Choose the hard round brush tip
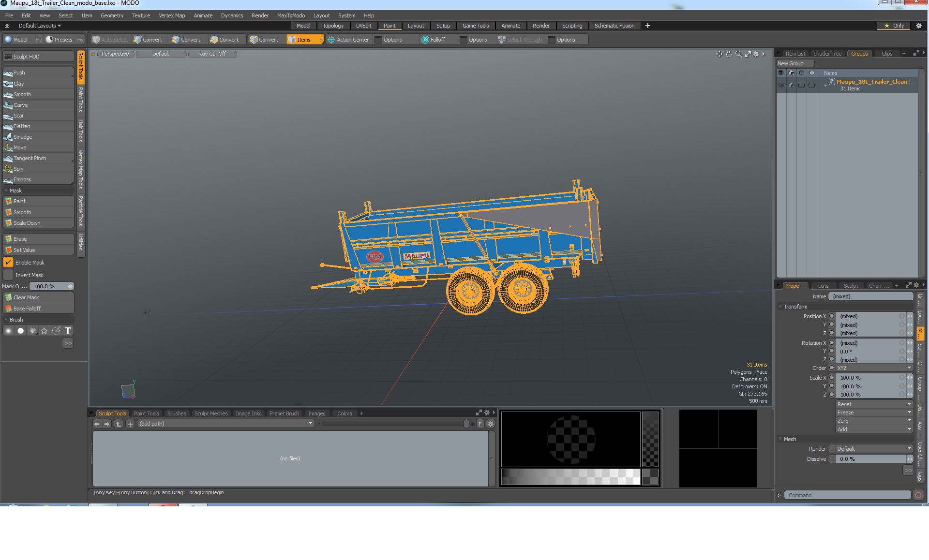This screenshot has height=560, width=929. pos(20,331)
